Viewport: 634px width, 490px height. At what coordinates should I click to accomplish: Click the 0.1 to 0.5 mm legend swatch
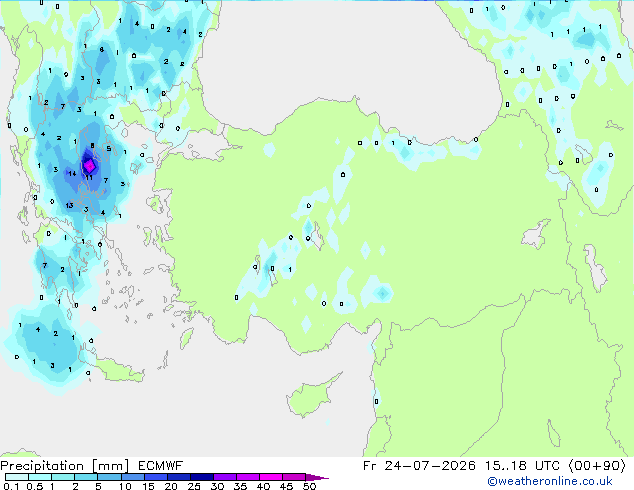click(17, 477)
